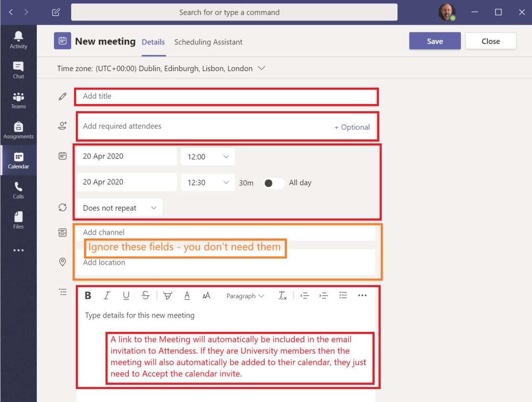This screenshot has height=402, width=532.
Task: Toggle bold formatting in the description toolbar
Action: click(87, 296)
